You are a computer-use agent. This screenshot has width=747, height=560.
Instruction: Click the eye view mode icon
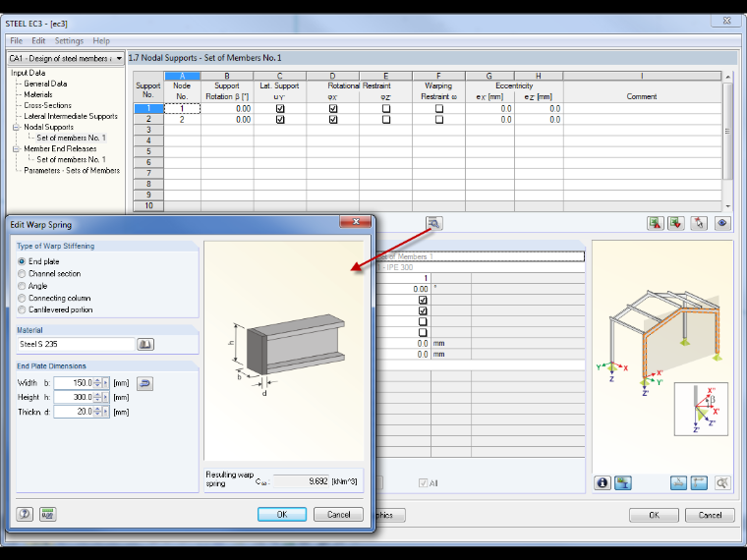(722, 223)
